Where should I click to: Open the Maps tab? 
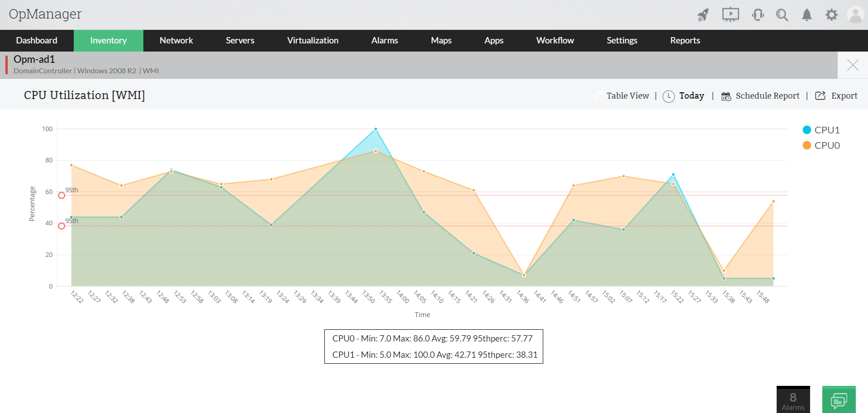coord(441,41)
